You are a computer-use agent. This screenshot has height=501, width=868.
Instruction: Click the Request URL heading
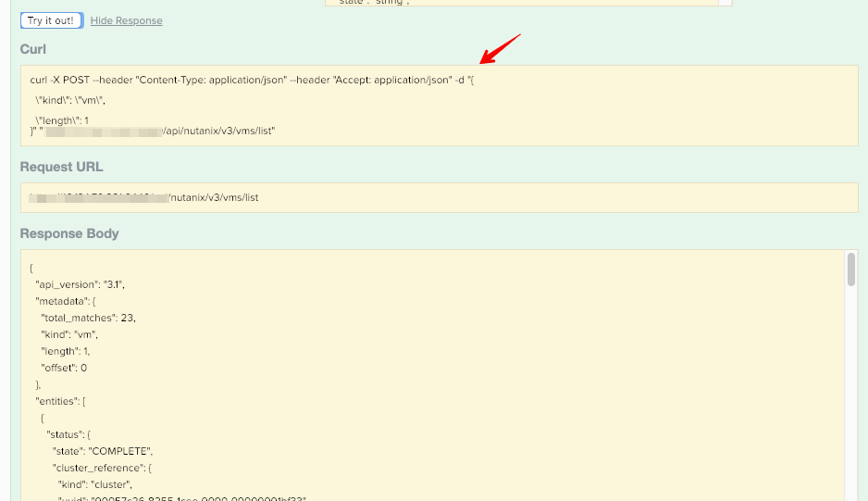[61, 167]
